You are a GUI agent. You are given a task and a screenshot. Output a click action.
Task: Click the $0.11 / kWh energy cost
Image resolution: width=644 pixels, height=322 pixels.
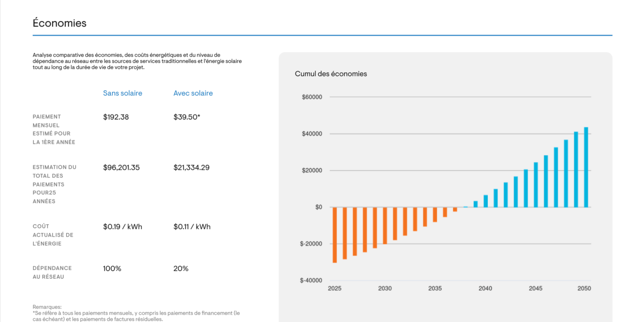192,227
